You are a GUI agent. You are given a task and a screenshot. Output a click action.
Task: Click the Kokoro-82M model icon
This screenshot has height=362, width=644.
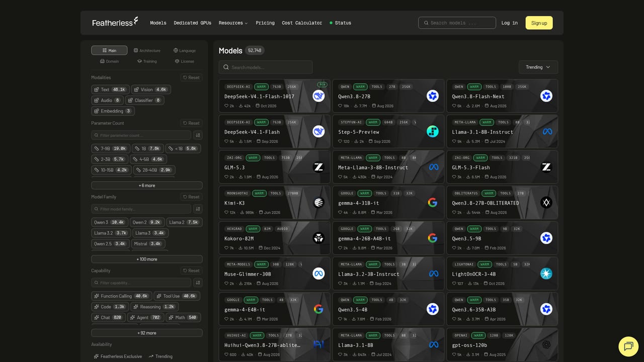tap(318, 238)
